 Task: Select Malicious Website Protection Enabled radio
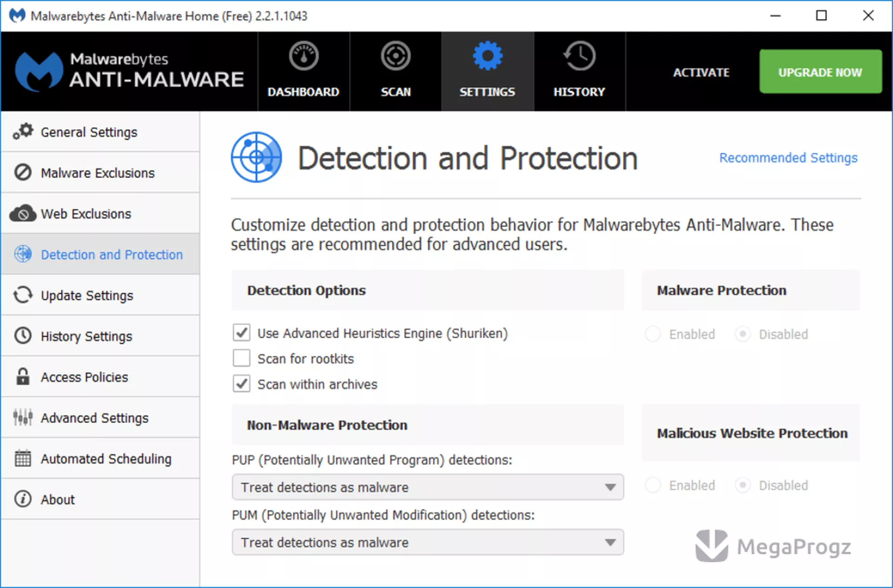point(653,485)
